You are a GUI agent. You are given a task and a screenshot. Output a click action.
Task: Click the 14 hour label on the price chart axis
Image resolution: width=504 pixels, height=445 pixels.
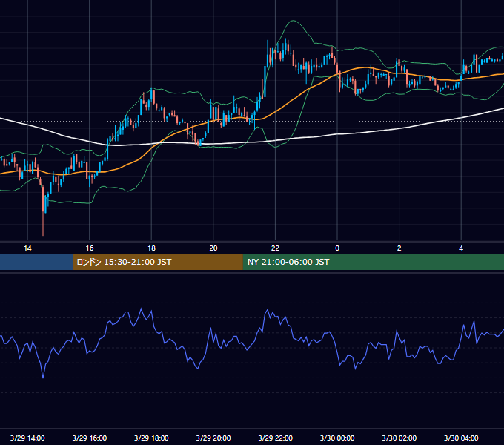click(x=27, y=248)
